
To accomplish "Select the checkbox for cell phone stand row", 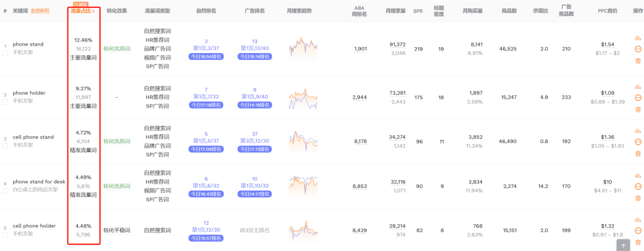I will point(5,146).
